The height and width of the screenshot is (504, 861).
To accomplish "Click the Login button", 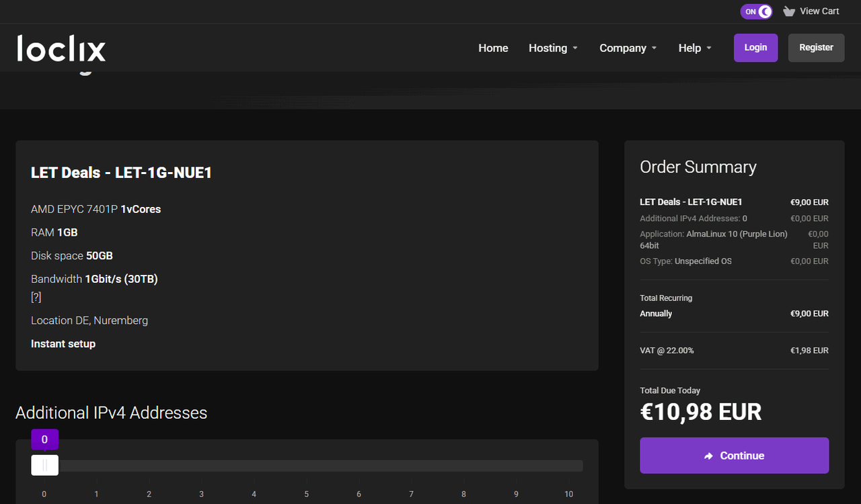I will click(755, 48).
